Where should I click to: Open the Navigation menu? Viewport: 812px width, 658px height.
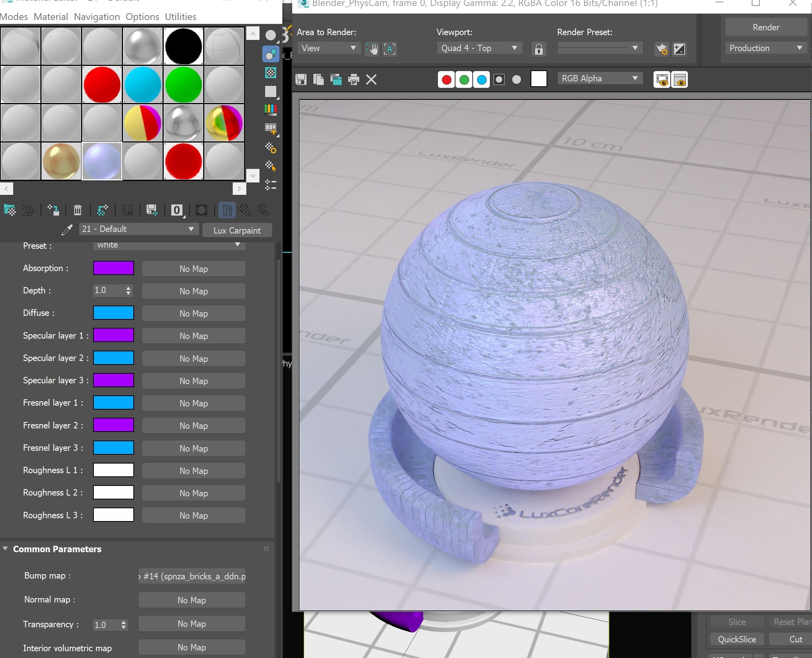pos(97,17)
